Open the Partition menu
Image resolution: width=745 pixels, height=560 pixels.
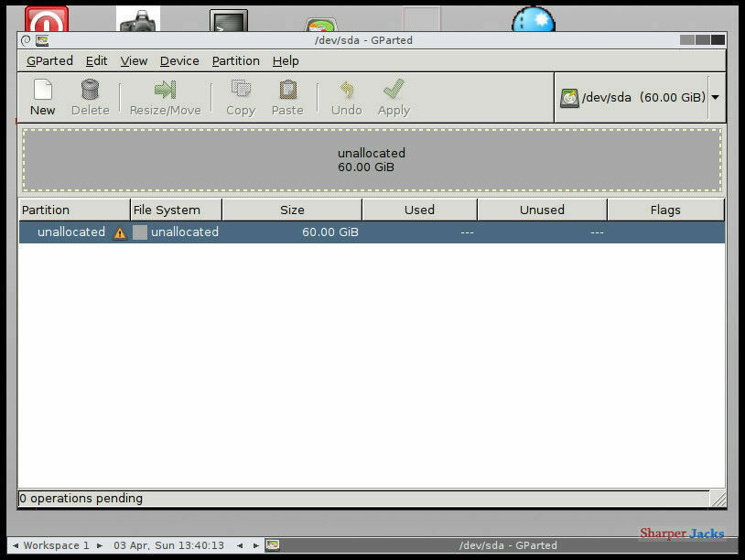[x=235, y=60]
